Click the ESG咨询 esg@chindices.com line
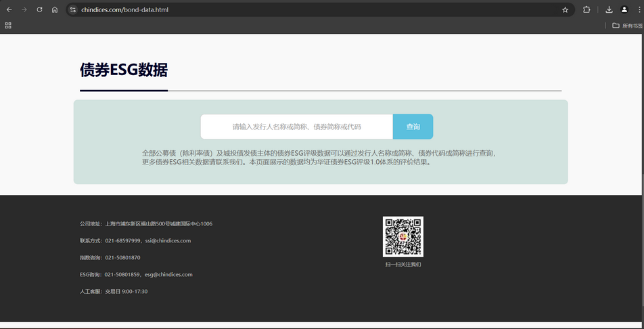The width and height of the screenshot is (644, 329). (x=136, y=274)
